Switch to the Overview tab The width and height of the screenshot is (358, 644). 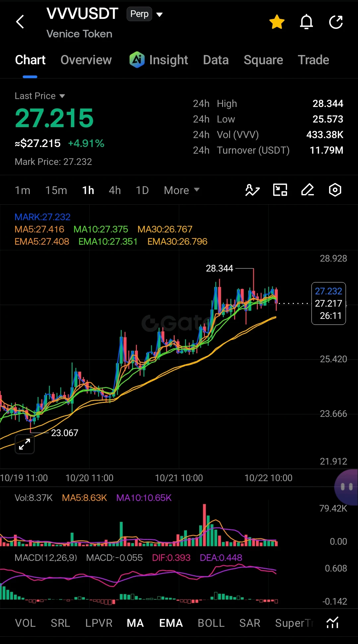[x=86, y=60]
